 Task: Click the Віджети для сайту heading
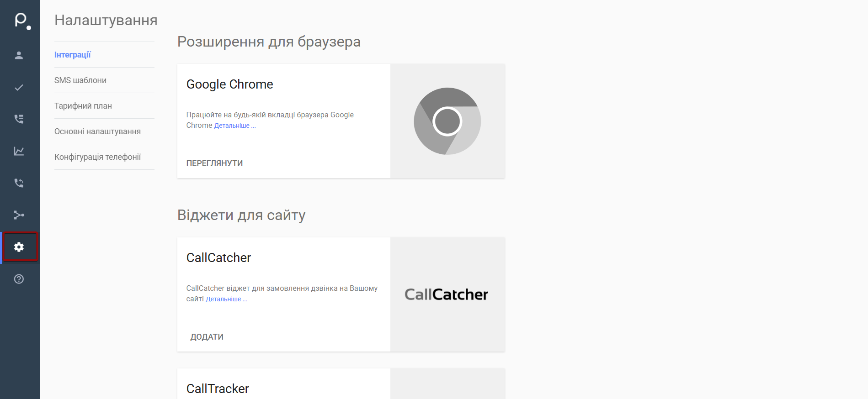coord(241,215)
